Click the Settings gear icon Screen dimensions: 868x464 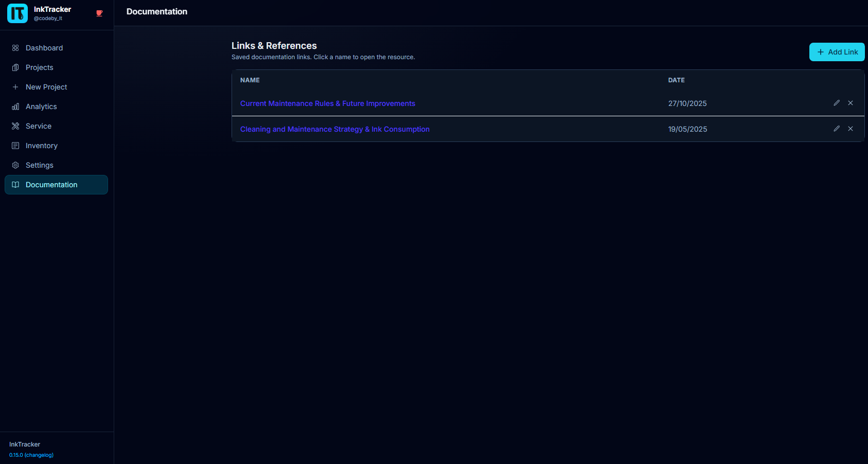tap(15, 165)
